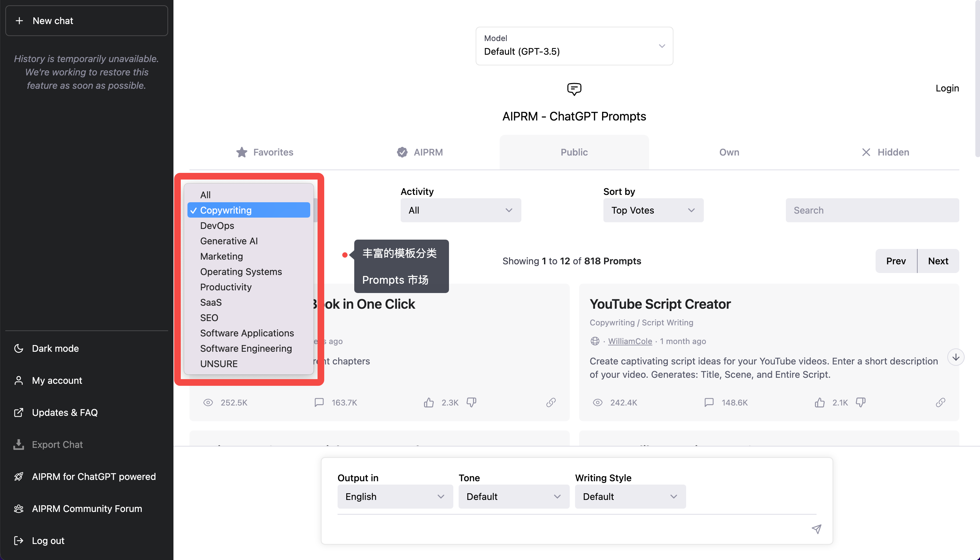Open the Sort by Top Votes dropdown
This screenshot has width=980, height=560.
click(x=653, y=210)
